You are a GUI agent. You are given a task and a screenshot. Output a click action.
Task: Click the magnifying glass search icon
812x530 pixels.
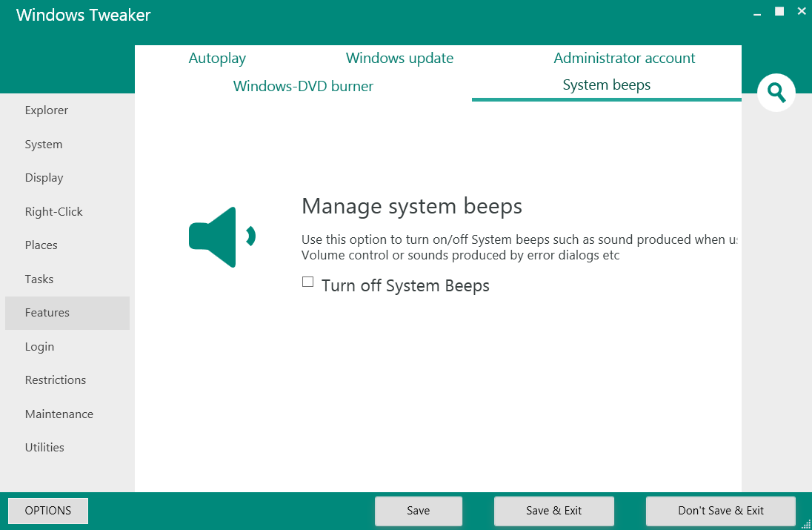[776, 93]
